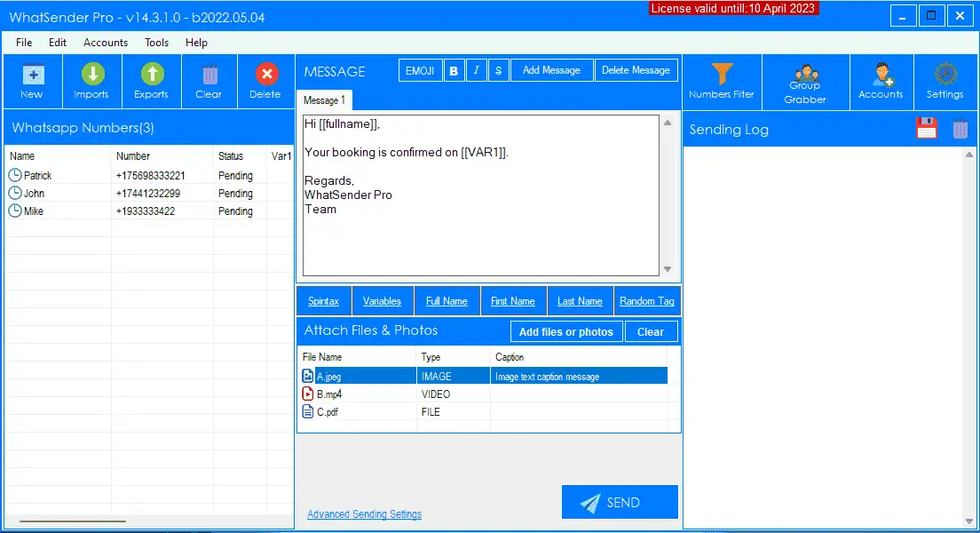Launch the Group Grabber
980x533 pixels.
pos(805,81)
